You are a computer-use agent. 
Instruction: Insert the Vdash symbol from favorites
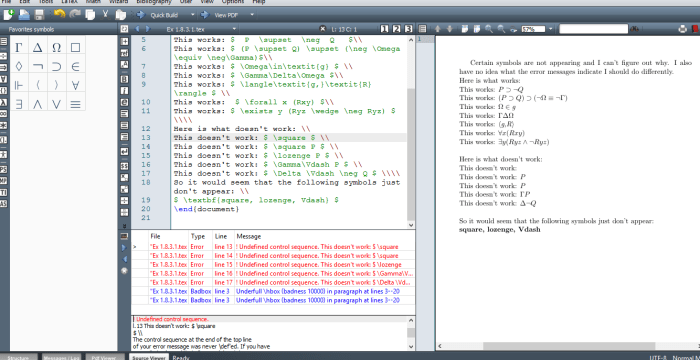click(19, 85)
